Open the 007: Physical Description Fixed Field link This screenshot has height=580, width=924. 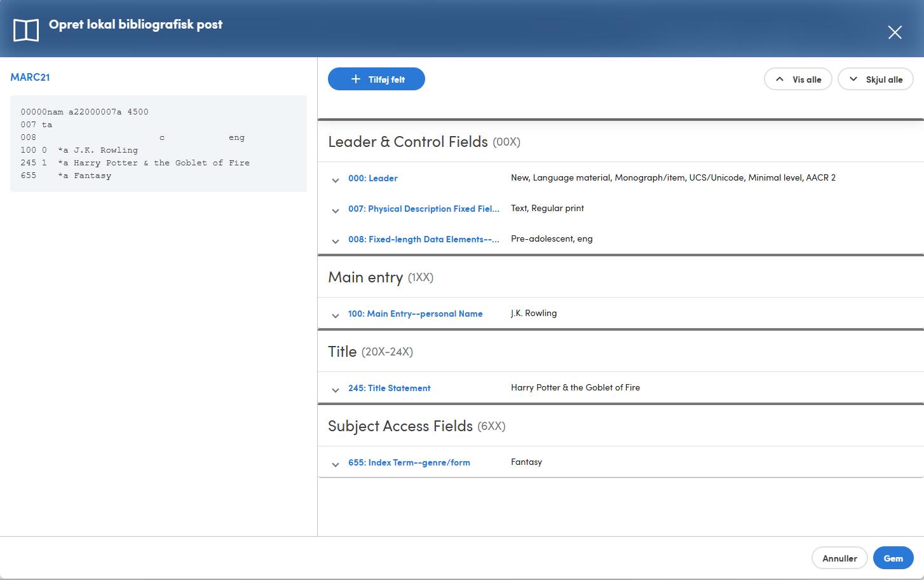(x=424, y=209)
